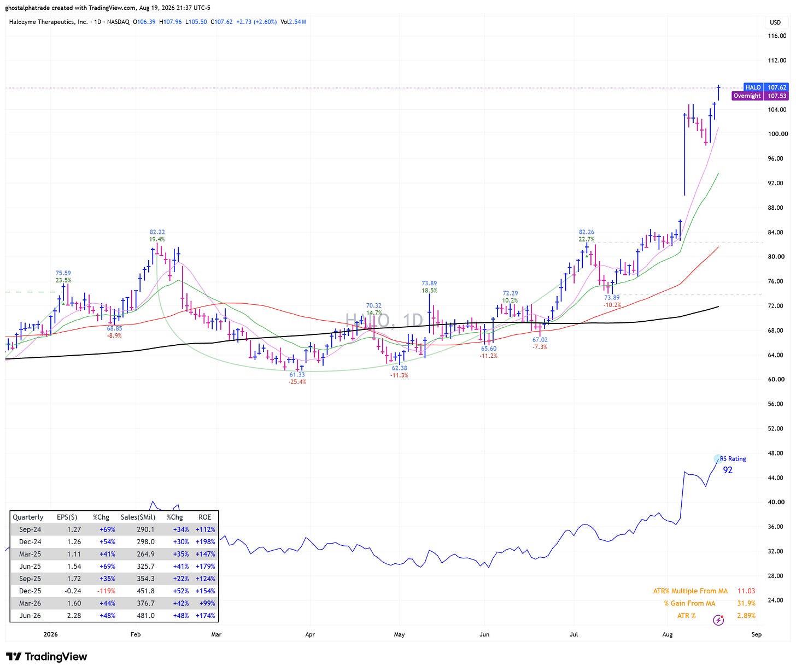
Task: Click the 70.32 high price annotation
Action: click(374, 306)
